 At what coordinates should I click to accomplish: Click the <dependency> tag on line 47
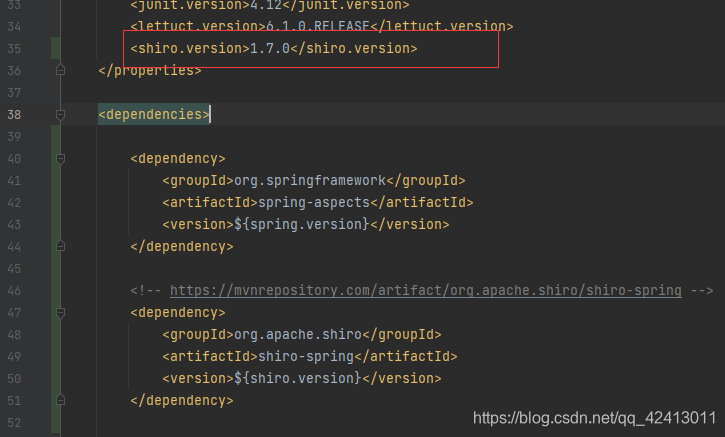point(178,313)
